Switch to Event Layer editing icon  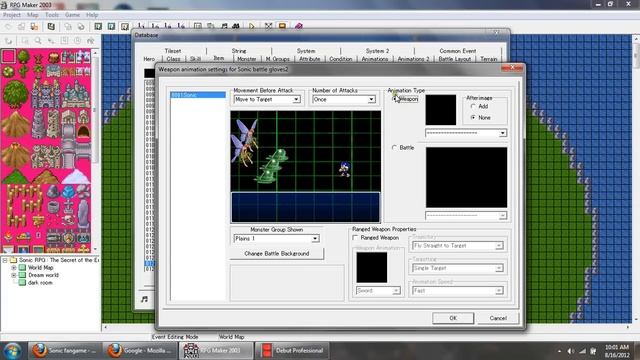(124, 27)
